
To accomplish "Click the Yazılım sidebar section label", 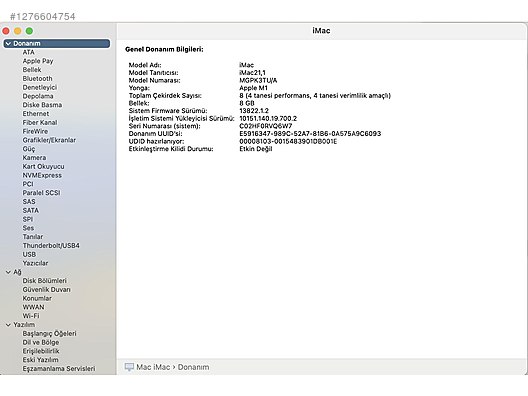I will (24, 325).
